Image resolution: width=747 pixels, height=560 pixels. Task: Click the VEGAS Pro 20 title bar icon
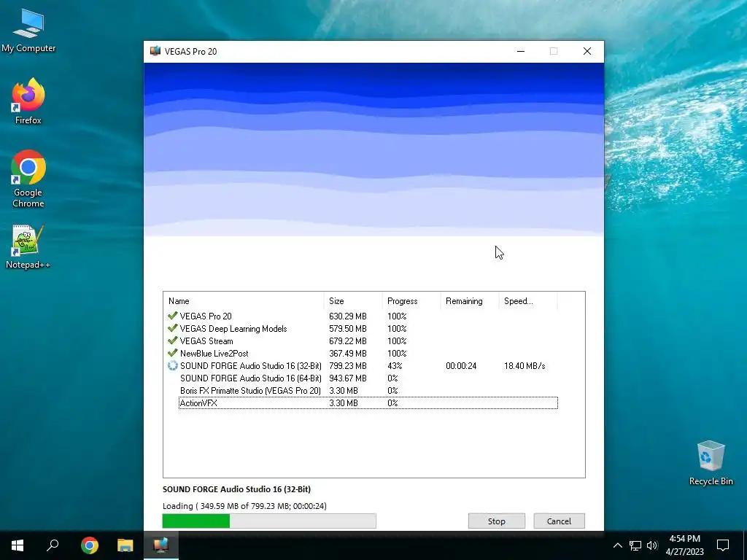155,51
